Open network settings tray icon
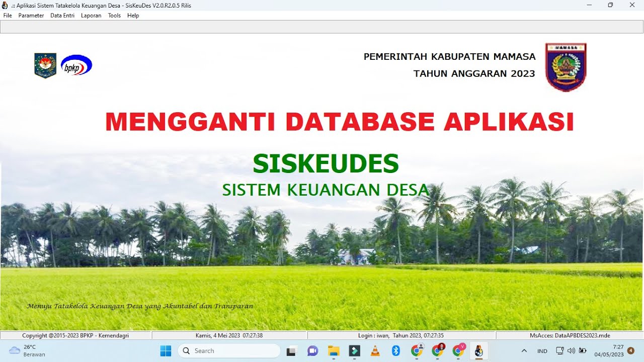The height and width of the screenshot is (362, 644). 560,351
